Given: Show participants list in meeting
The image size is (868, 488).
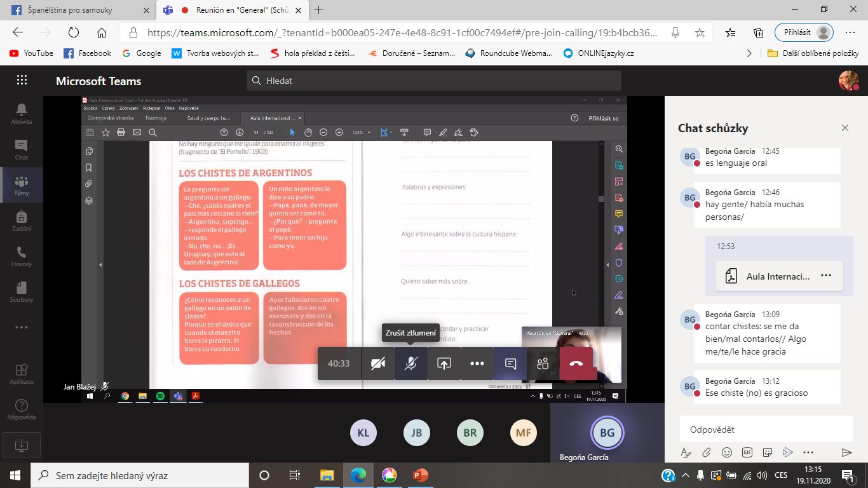Looking at the screenshot, I should click(x=543, y=363).
